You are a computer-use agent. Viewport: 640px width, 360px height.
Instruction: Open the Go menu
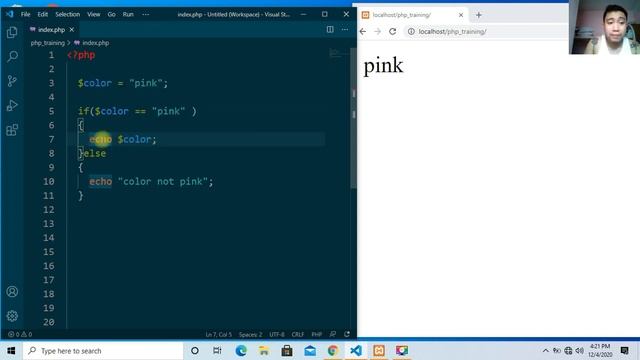pyautogui.click(x=111, y=14)
